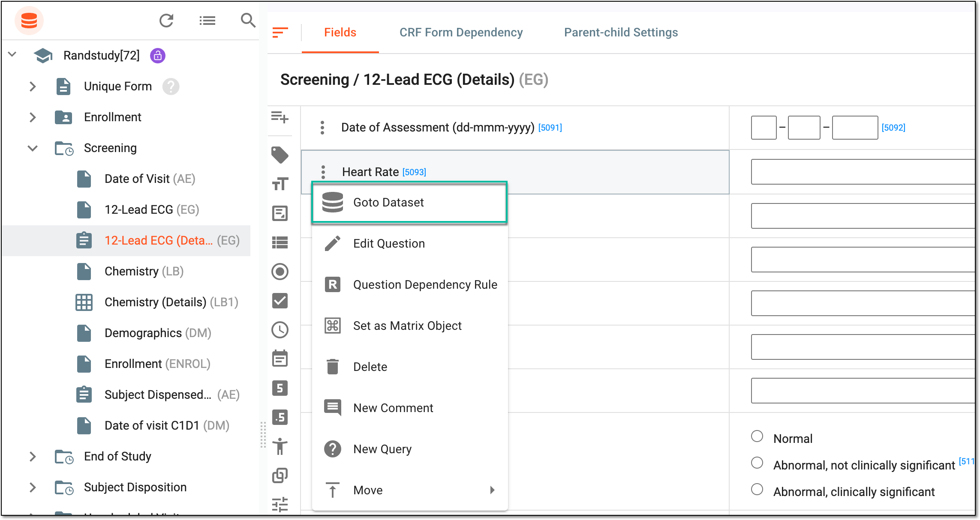Viewport: 980px width, 520px height.
Task: Select the accessibility person tool
Action: tap(280, 446)
